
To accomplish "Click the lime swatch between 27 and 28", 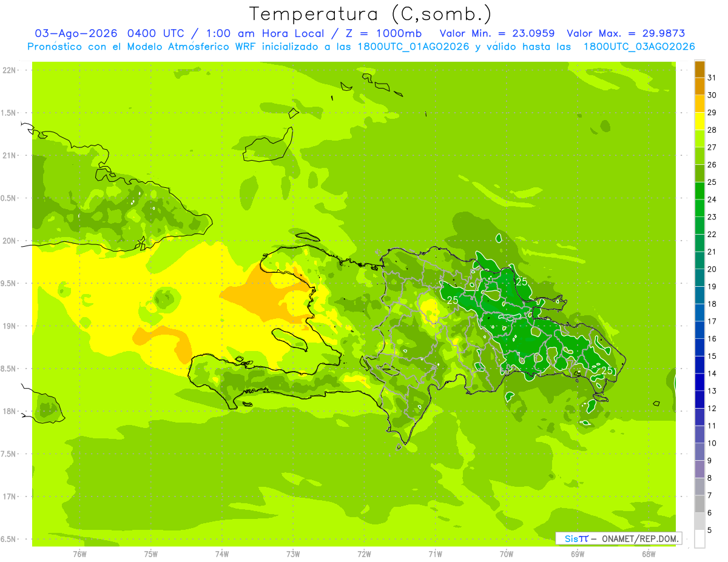I will tap(699, 139).
